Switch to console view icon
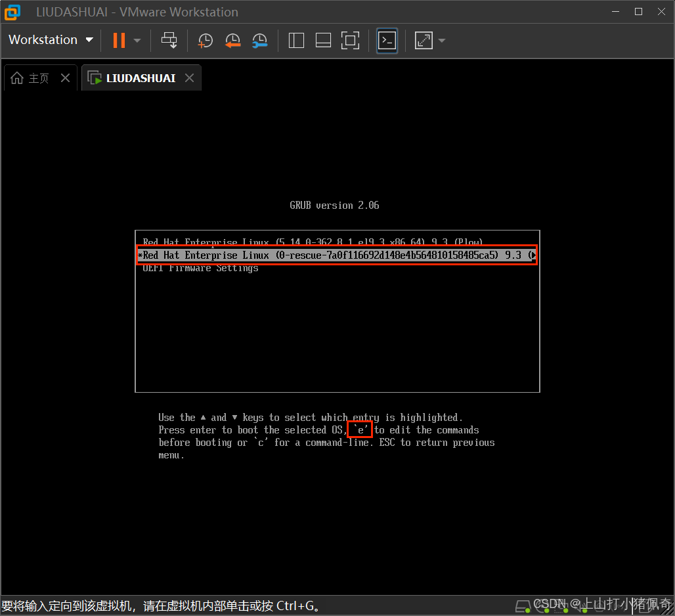The width and height of the screenshot is (675, 616). 387,41
